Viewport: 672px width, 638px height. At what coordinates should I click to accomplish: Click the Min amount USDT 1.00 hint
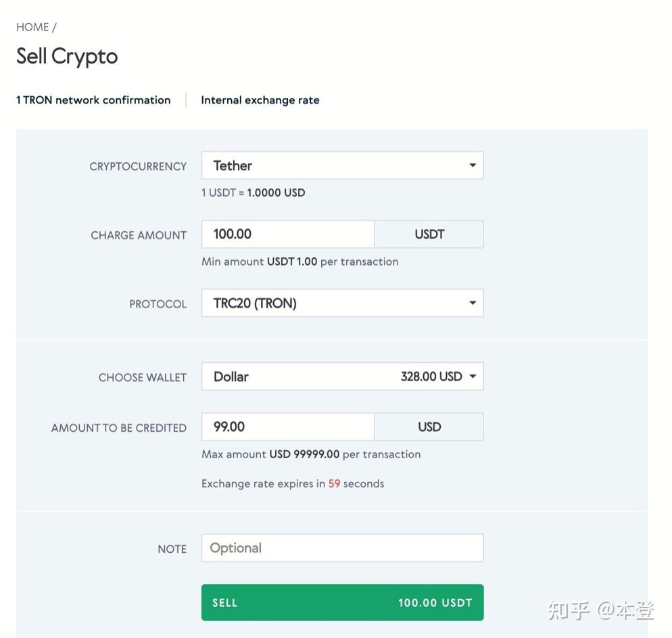(300, 262)
